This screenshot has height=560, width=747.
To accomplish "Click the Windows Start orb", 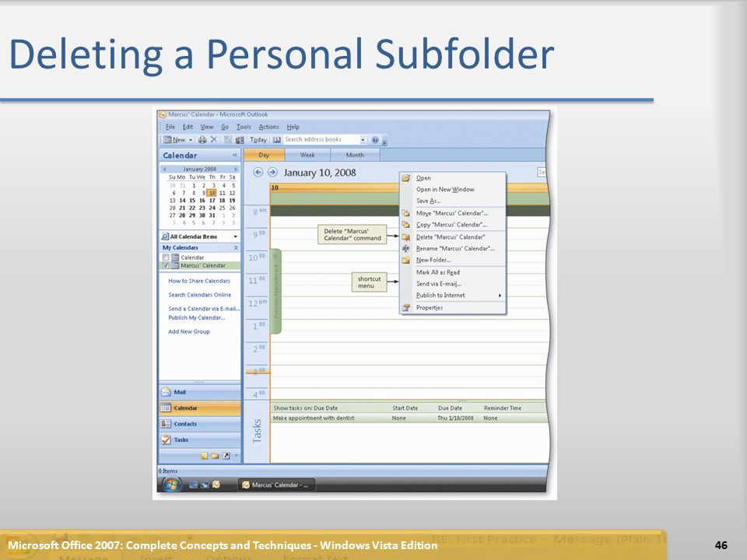I will [x=171, y=485].
